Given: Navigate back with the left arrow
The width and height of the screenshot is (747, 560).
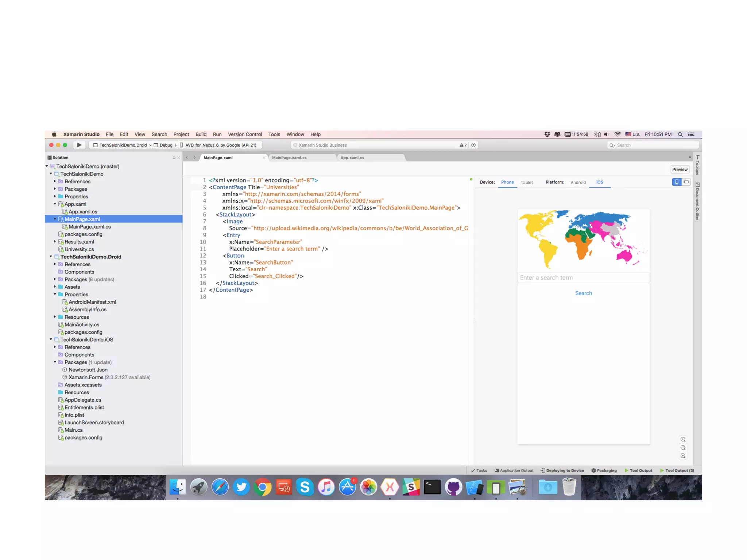Looking at the screenshot, I should click(x=187, y=157).
